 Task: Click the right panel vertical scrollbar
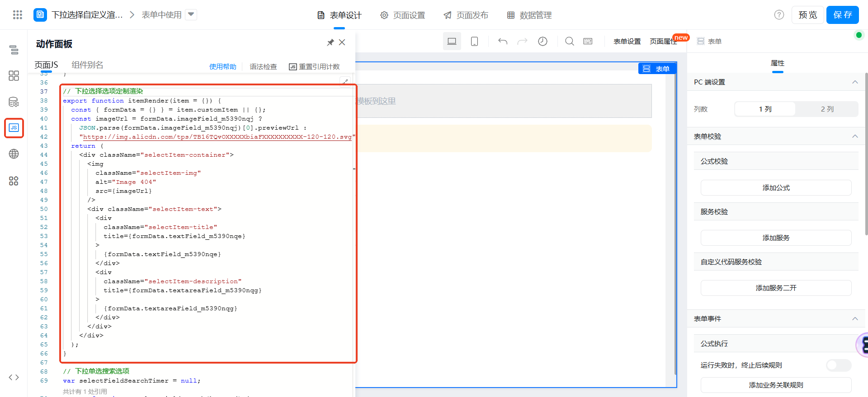click(866, 154)
